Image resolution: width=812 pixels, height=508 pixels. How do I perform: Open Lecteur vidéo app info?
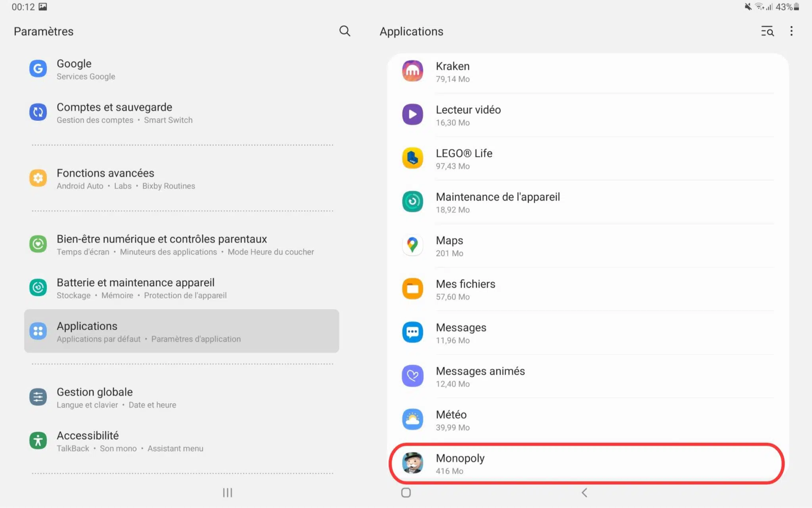pyautogui.click(x=588, y=115)
